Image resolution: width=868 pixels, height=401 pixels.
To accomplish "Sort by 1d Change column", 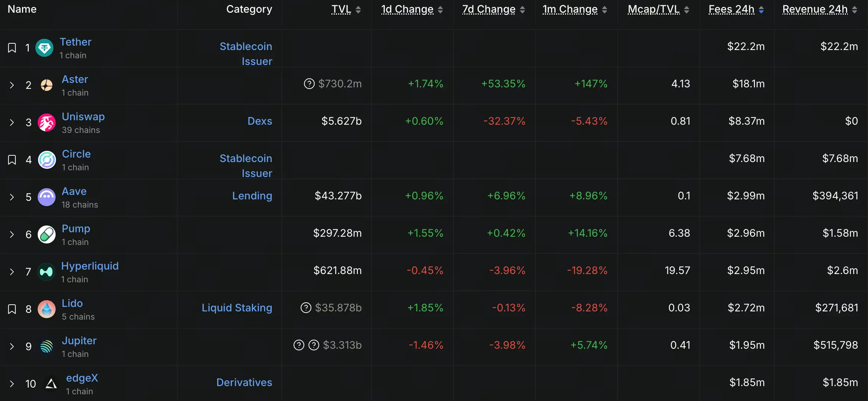I will pos(412,9).
